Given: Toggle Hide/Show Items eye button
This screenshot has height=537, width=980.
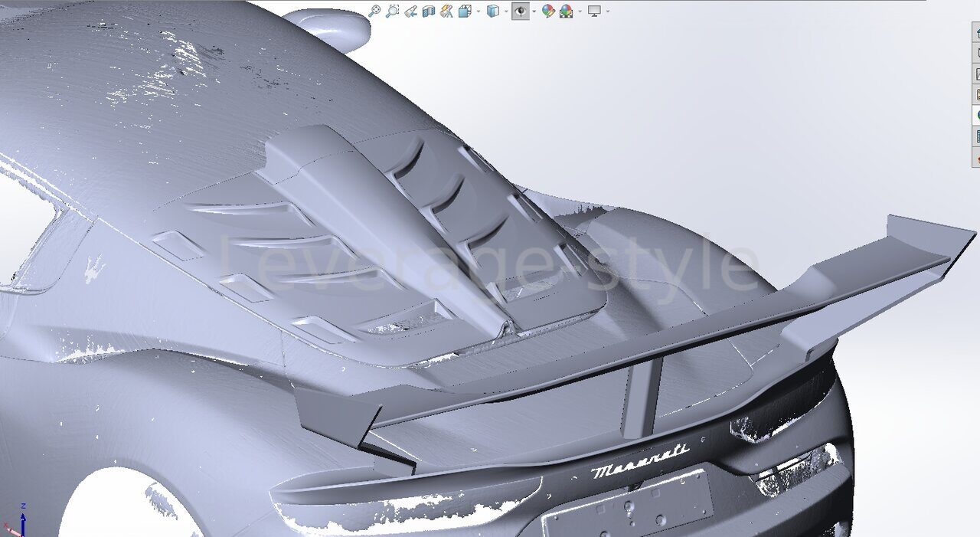Looking at the screenshot, I should click(520, 11).
